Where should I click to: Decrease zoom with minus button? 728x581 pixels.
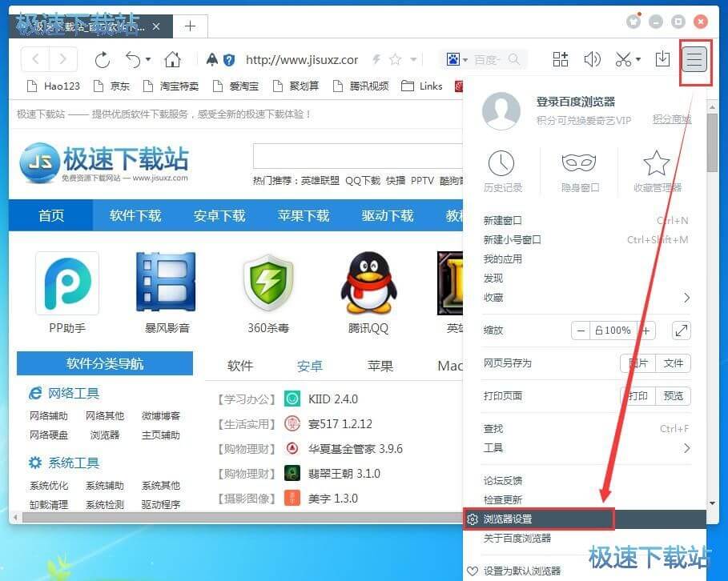pyautogui.click(x=581, y=331)
